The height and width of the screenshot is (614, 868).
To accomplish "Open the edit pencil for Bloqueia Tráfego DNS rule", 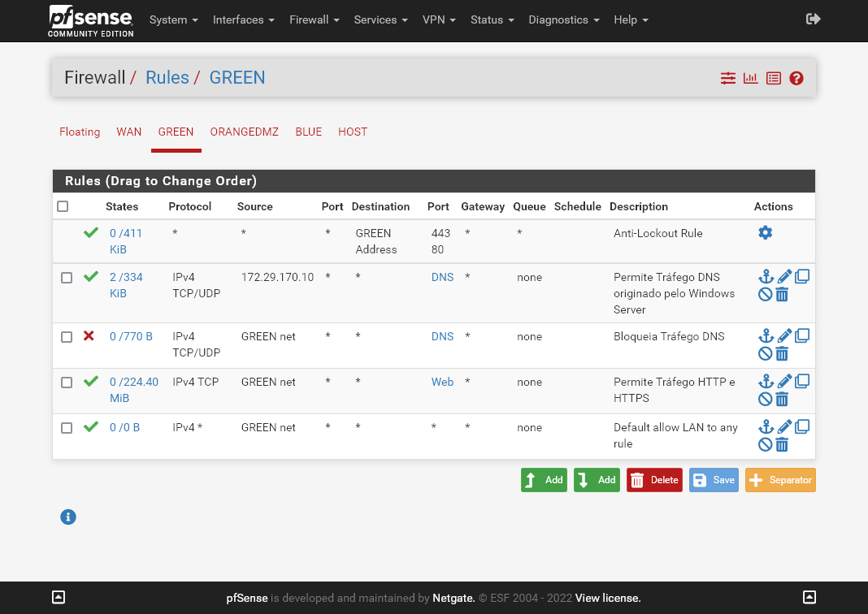I will [783, 335].
